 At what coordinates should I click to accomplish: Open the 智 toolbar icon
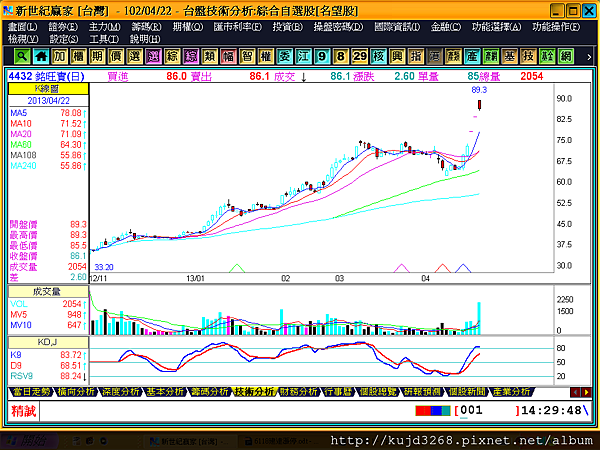point(247,57)
